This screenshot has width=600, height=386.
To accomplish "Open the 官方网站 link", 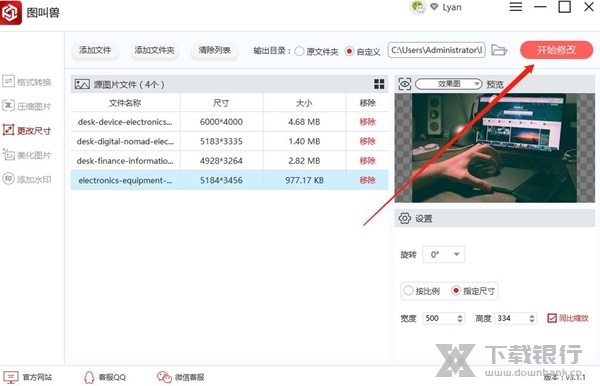I will click(37, 377).
